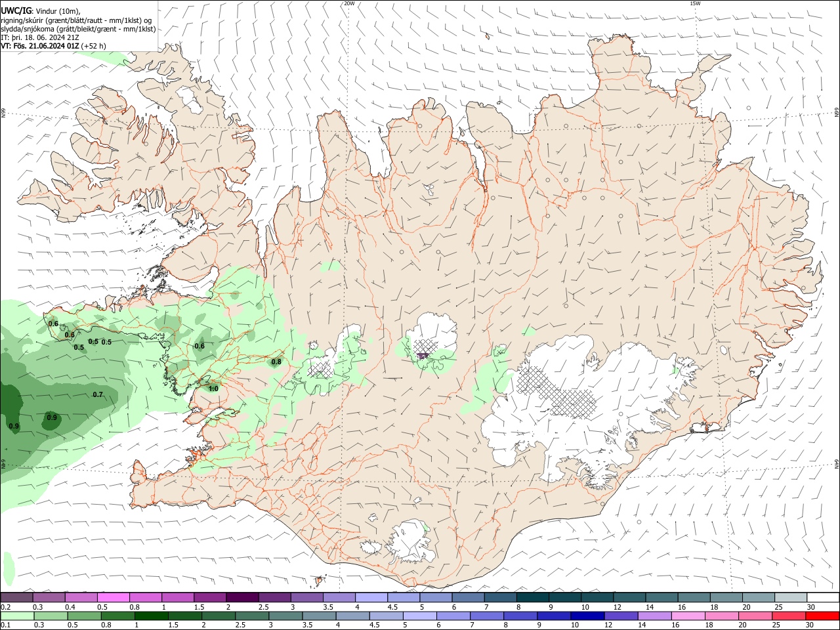Click the teal 12 snow-scale swatch
Screen dimensions: 840x630
[630, 597]
